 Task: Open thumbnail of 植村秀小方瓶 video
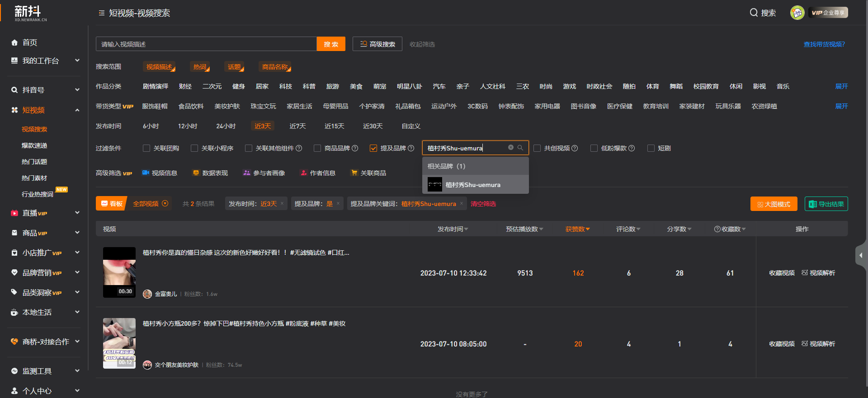point(119,343)
